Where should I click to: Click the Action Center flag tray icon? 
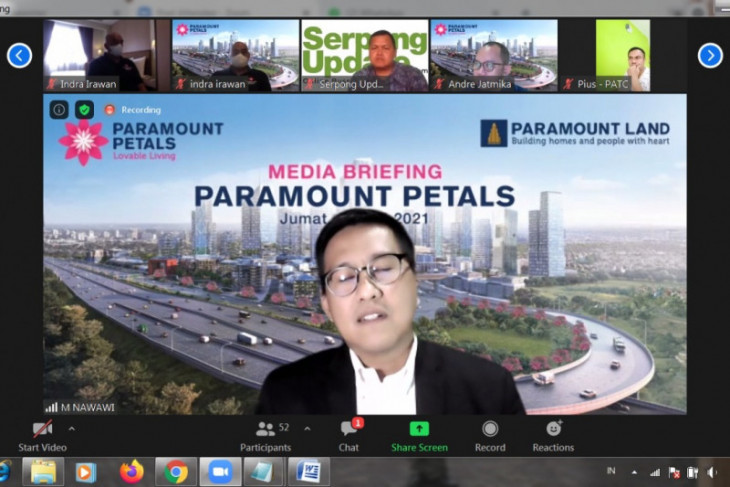click(674, 473)
